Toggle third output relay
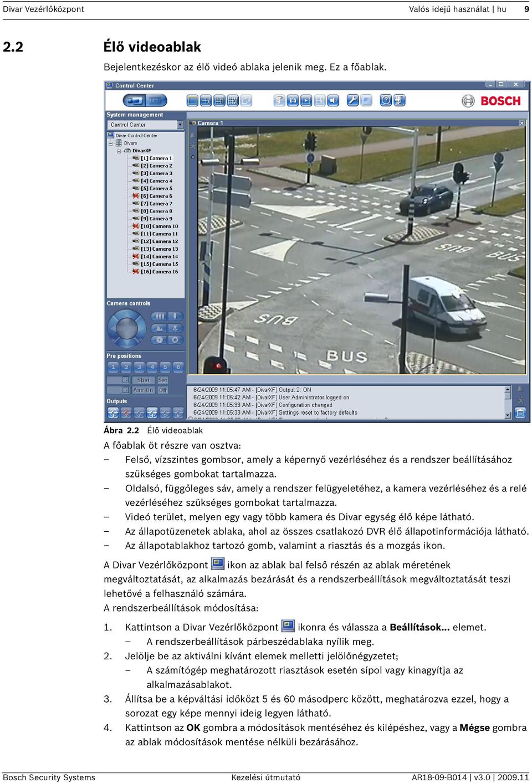Image resolution: width=532 pixels, height=783 pixels. tap(139, 413)
